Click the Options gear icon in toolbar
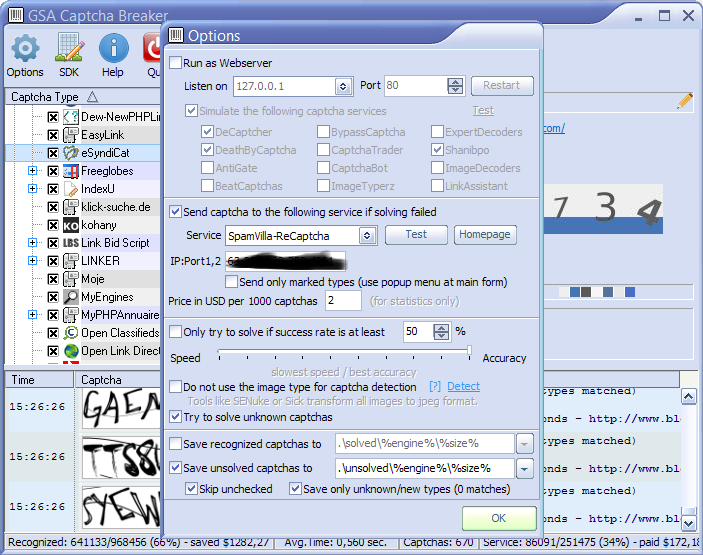The height and width of the screenshot is (555, 703). click(x=25, y=48)
